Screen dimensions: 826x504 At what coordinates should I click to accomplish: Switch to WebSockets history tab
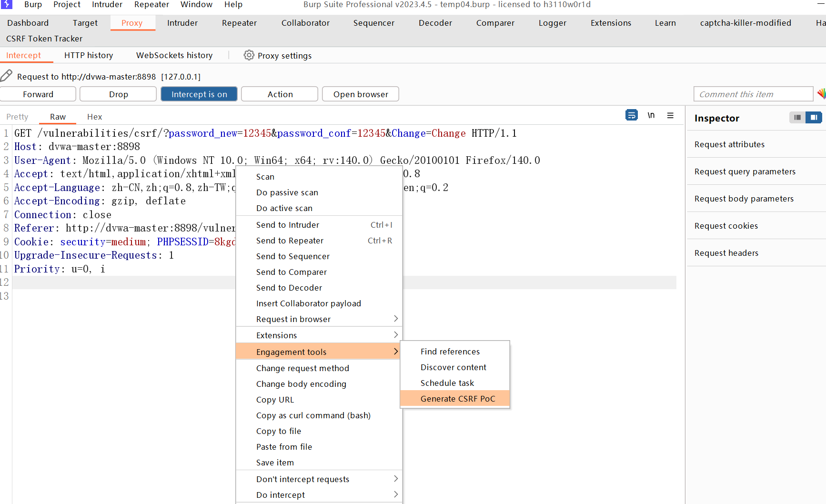pos(174,55)
